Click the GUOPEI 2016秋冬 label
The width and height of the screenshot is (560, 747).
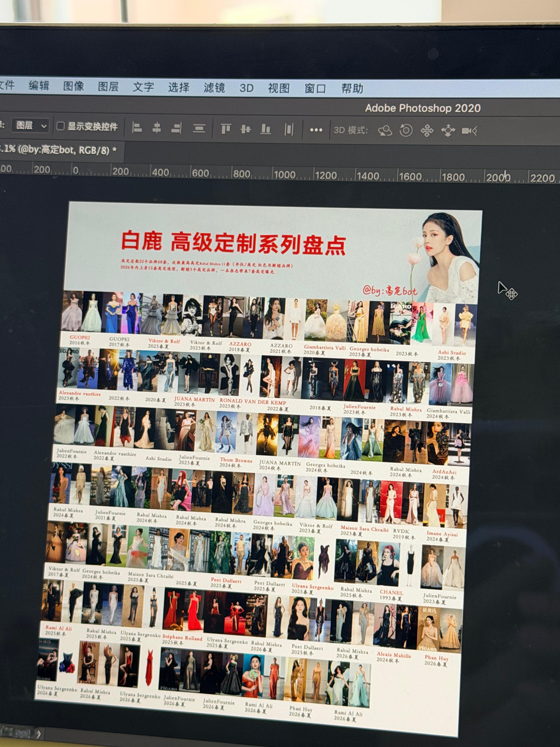pos(80,340)
